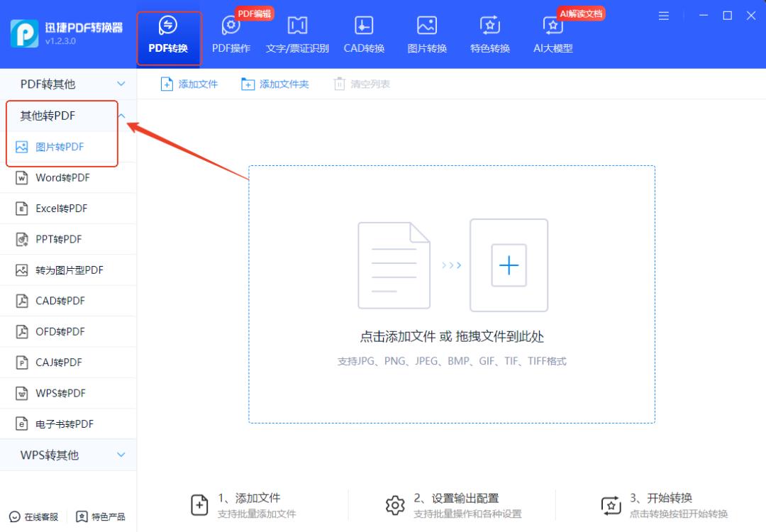Screen dimensions: 766x532
Task: Click the CAD转PDF file icon
Action: (22, 301)
